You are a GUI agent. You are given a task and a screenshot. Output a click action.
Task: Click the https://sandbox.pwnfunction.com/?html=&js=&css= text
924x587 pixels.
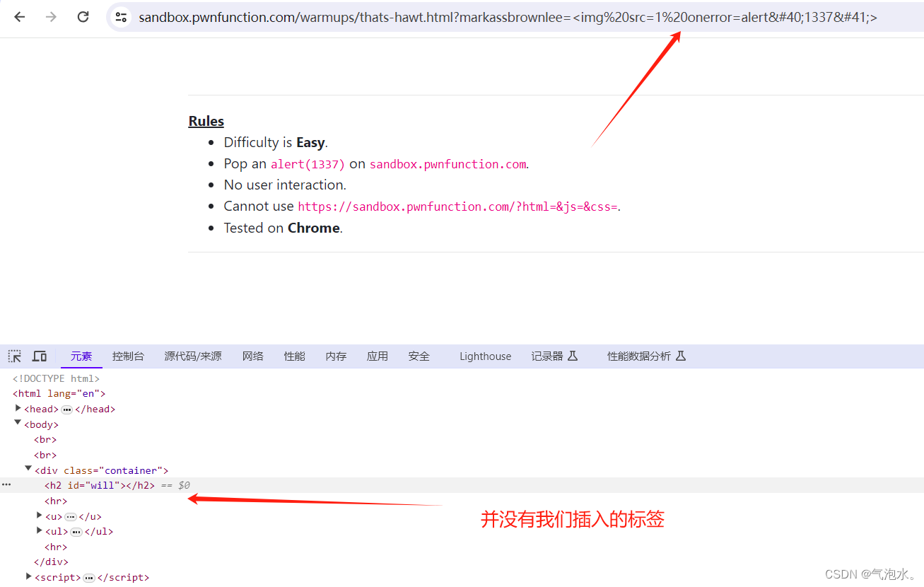(458, 207)
